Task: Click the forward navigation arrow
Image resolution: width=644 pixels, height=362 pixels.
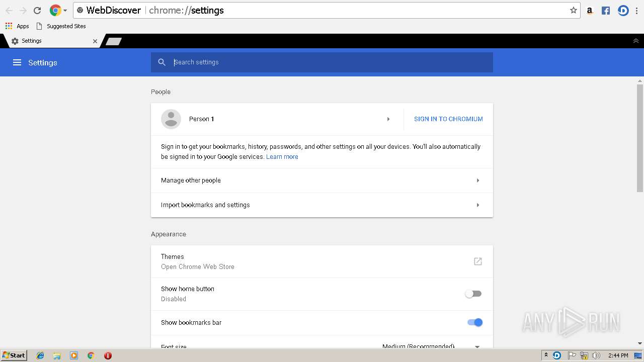Action: point(23,10)
